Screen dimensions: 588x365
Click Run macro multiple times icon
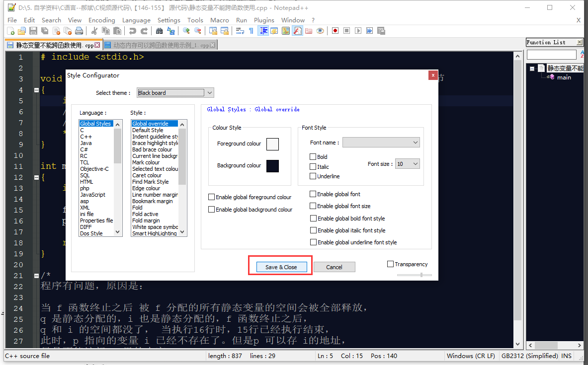pos(370,31)
